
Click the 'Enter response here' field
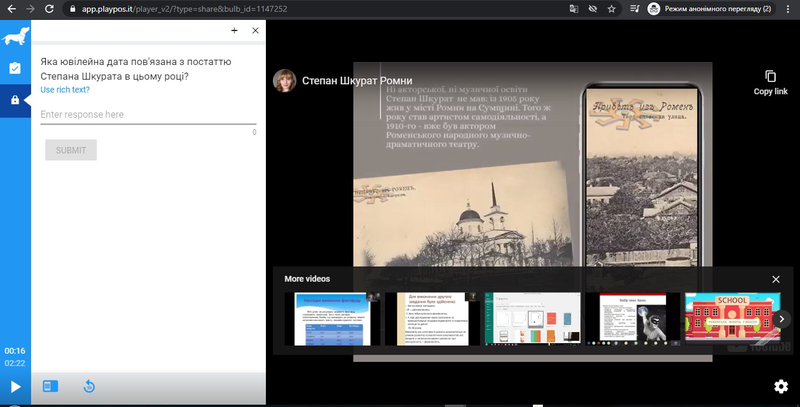coord(148,115)
